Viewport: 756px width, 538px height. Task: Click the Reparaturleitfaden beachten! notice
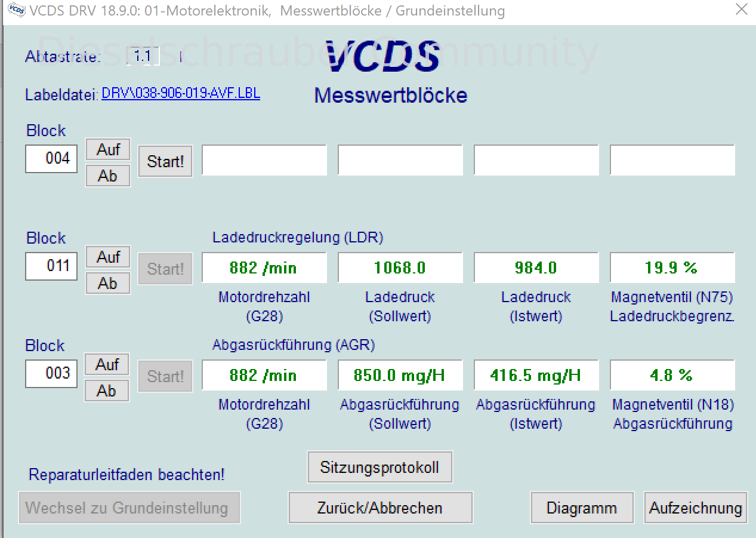tap(127, 475)
